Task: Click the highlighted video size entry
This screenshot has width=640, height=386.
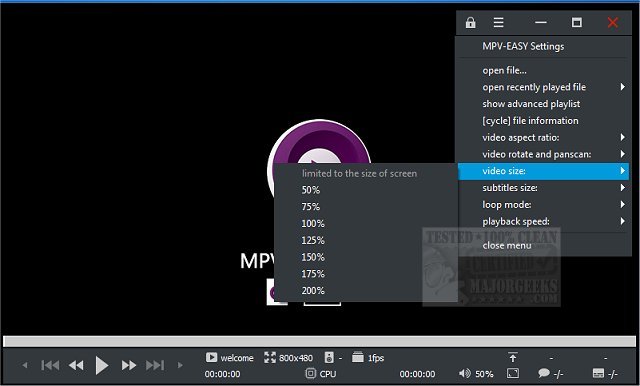Action: 543,171
